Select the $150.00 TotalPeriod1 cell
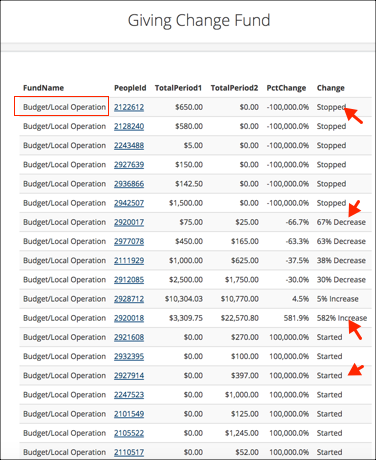 pyautogui.click(x=189, y=165)
